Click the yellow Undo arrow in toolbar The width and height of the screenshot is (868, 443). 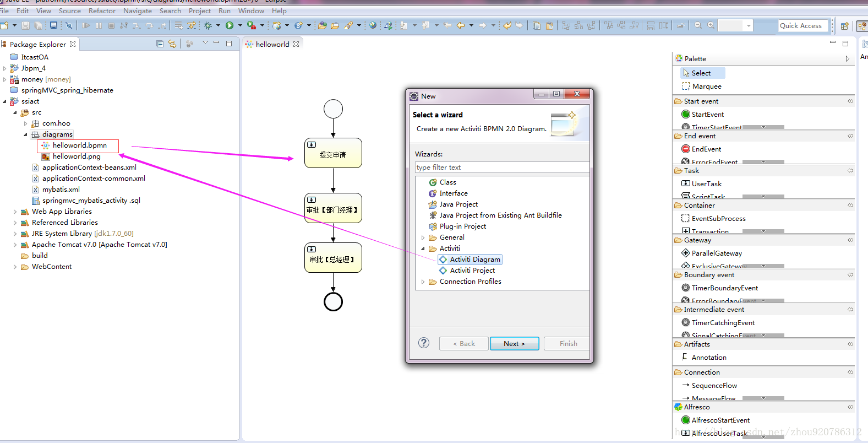tap(507, 25)
